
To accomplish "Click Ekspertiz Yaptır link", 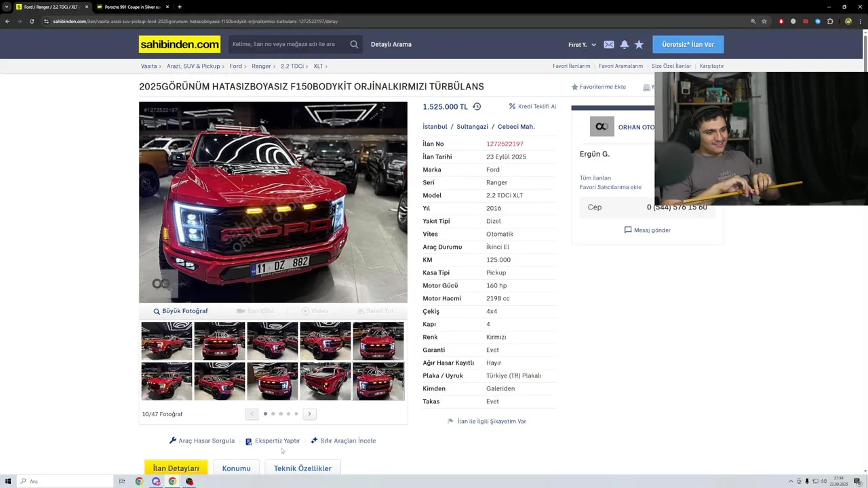I will [273, 441].
